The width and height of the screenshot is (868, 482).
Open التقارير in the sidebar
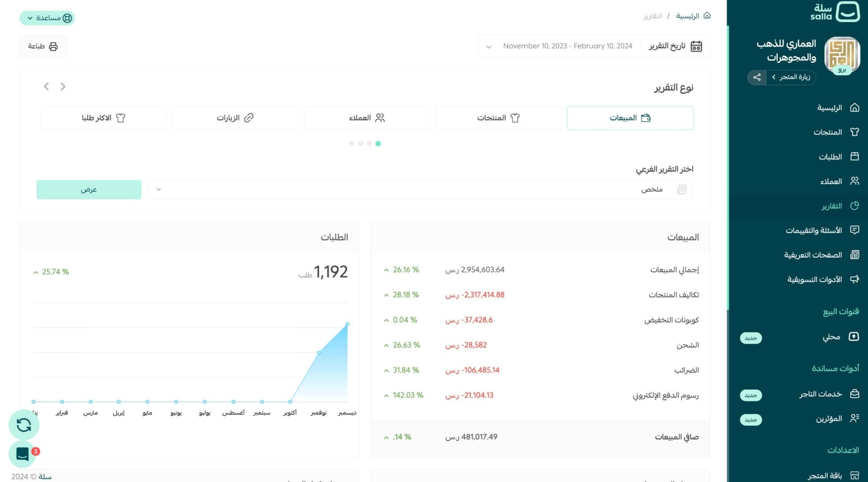point(831,206)
